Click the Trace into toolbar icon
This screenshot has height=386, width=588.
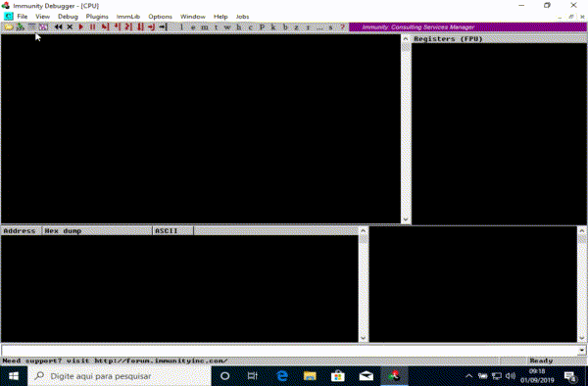click(128, 27)
